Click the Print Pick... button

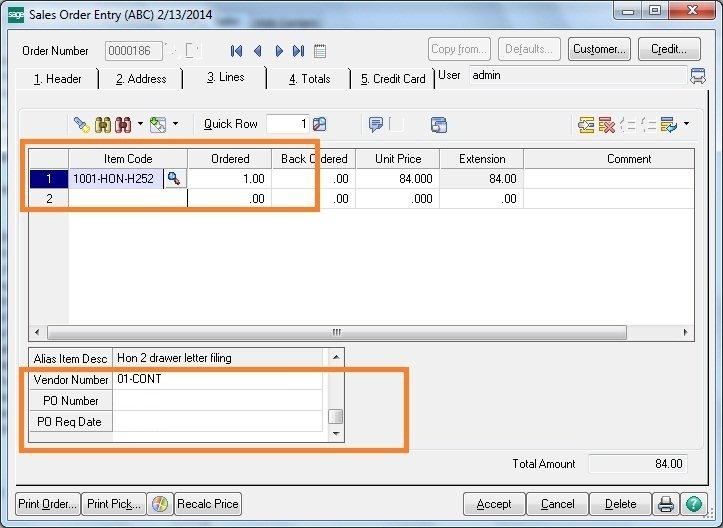coord(114,504)
